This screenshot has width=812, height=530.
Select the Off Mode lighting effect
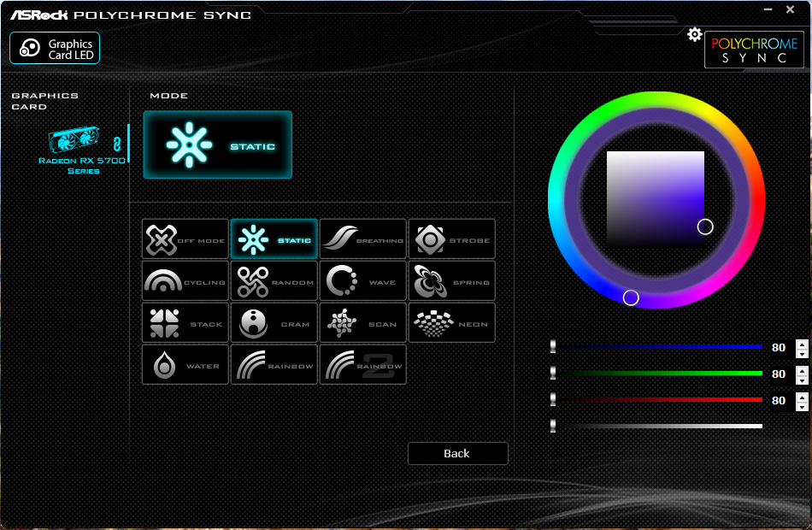[x=185, y=238]
